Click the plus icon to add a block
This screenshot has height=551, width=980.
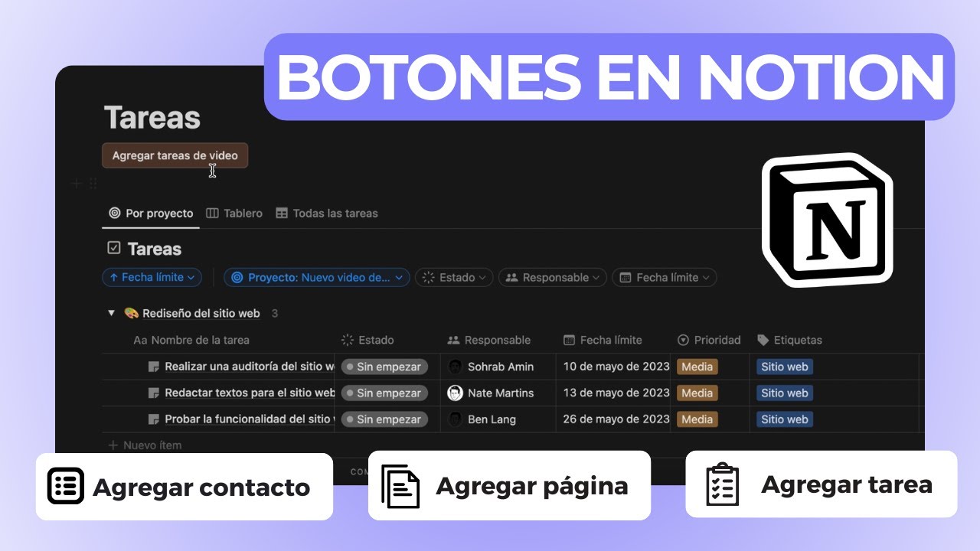[x=77, y=183]
